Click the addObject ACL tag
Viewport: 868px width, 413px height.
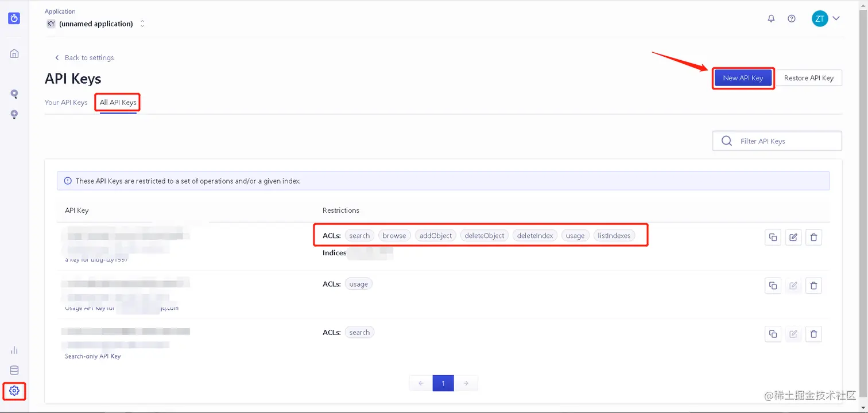pyautogui.click(x=436, y=236)
